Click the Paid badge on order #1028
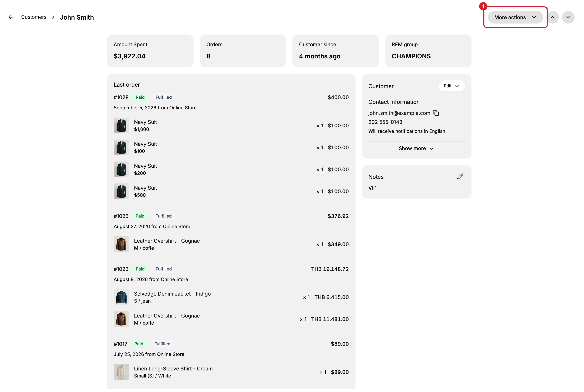Viewport: 584px width, 392px height. point(140,97)
